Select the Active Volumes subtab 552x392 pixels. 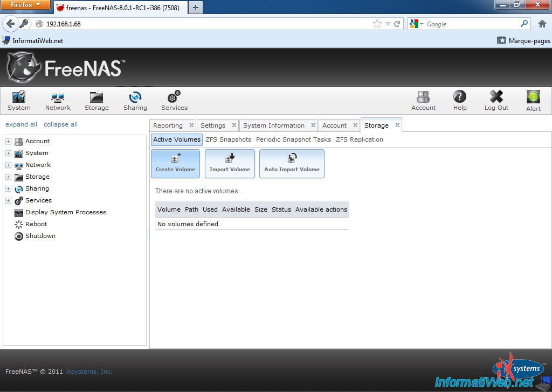pos(177,139)
